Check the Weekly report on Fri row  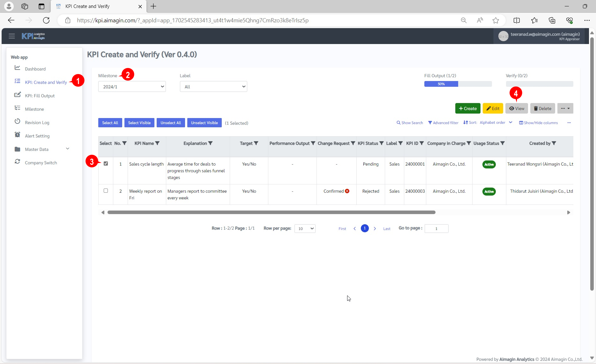(x=106, y=191)
